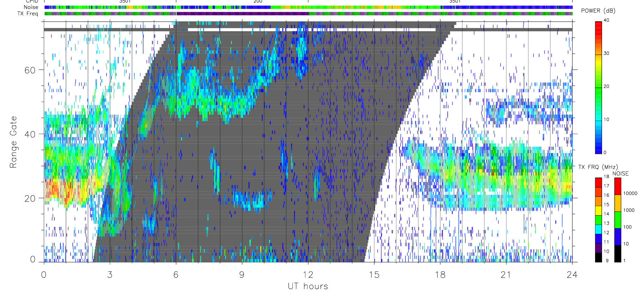
Task: Click the 20 label on Range Gate axis
Action: pos(30,198)
